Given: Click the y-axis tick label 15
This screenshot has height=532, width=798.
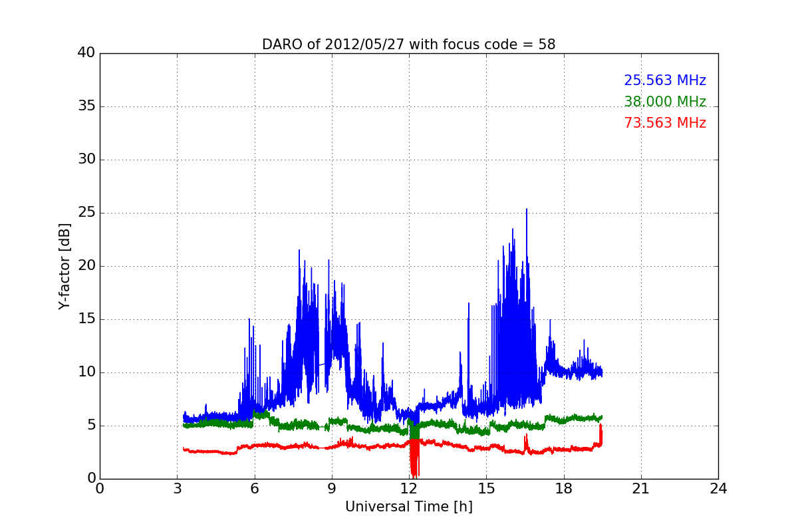Looking at the screenshot, I should 86,319.
